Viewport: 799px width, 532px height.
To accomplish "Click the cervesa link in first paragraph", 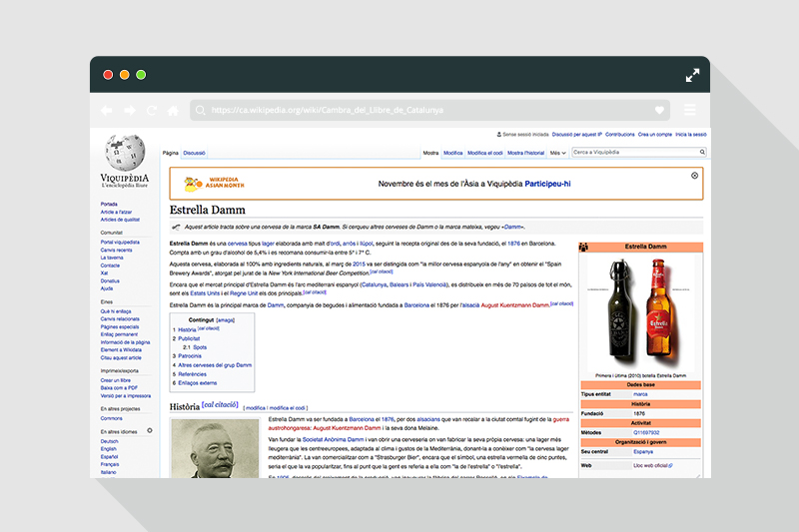I will pos(237,244).
